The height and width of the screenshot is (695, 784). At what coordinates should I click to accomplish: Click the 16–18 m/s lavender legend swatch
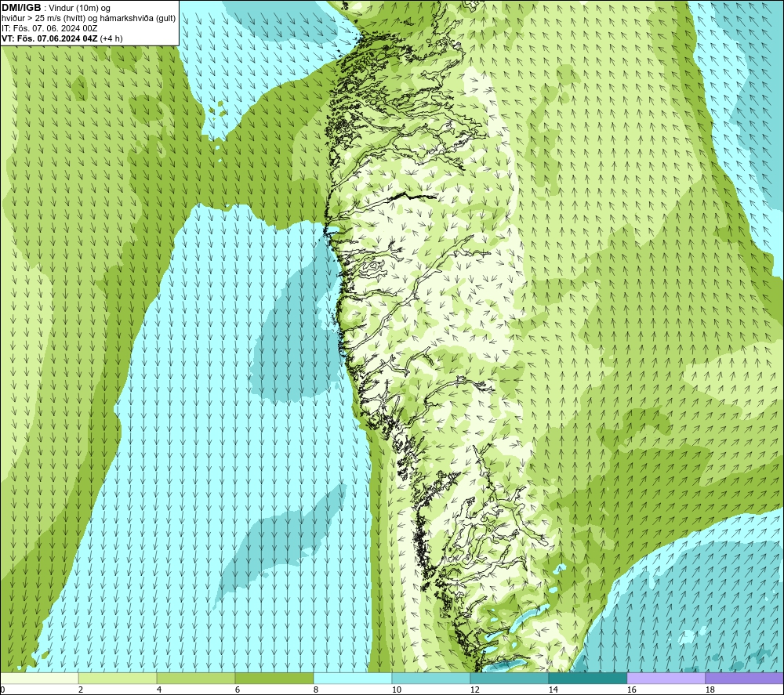666,679
